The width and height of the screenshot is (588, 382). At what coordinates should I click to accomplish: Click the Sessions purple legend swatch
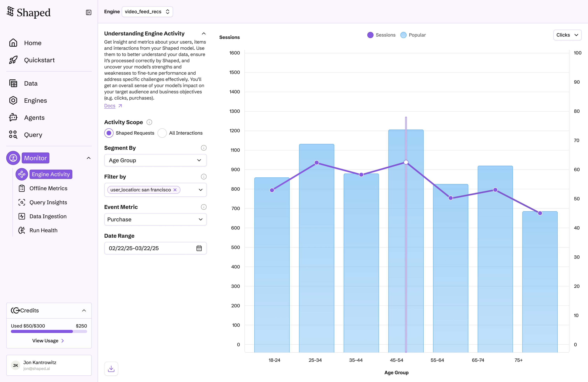(x=370, y=35)
